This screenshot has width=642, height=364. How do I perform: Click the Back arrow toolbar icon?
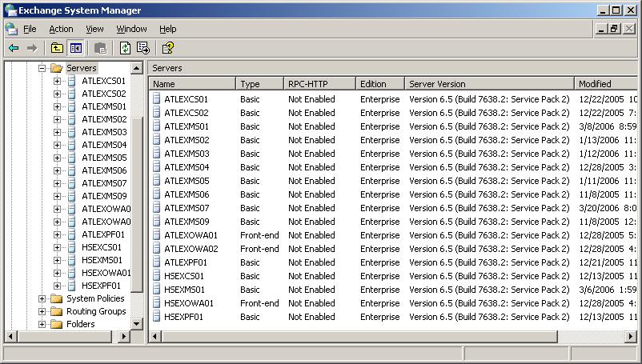(x=14, y=48)
